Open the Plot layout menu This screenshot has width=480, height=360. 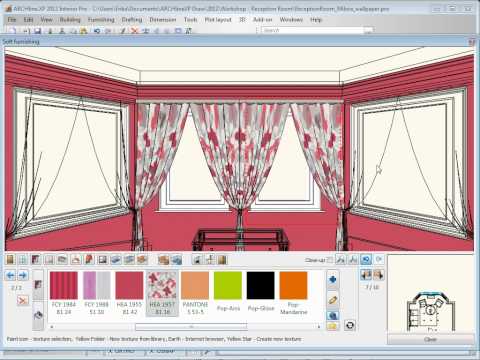[x=218, y=20]
